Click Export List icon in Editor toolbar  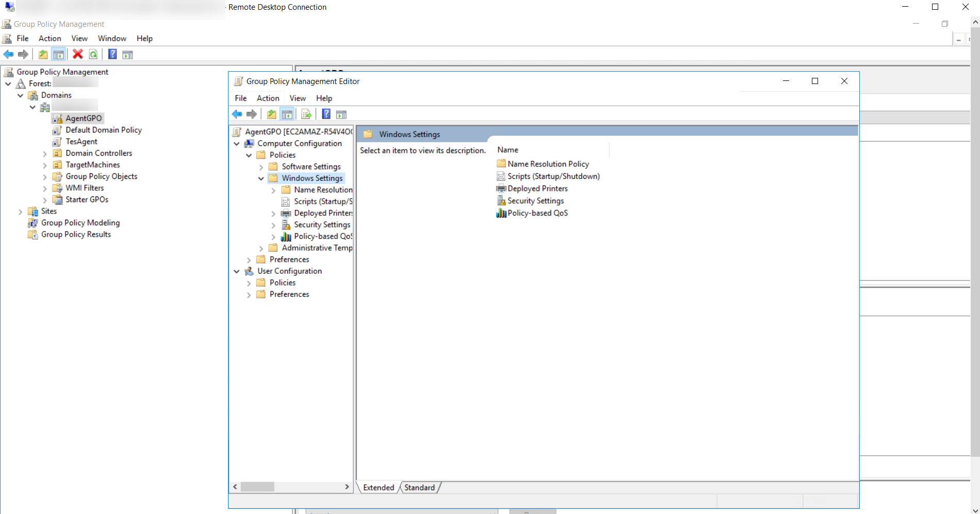coord(306,114)
